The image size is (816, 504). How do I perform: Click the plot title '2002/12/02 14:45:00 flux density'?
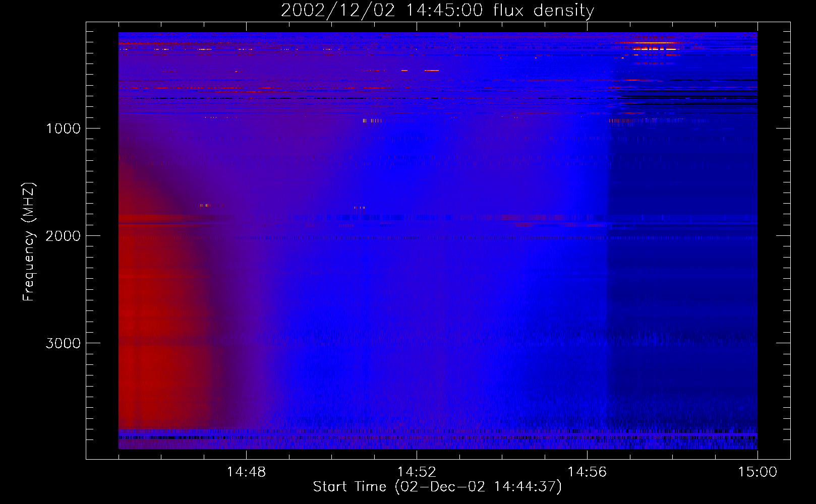[437, 11]
